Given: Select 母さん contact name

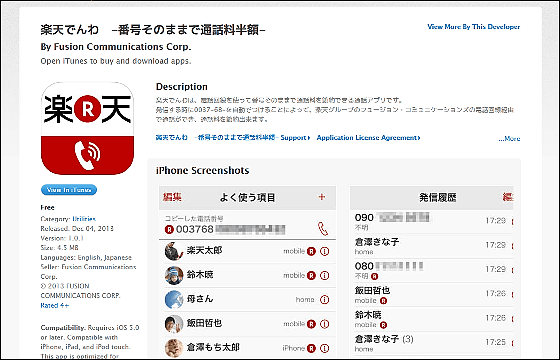Looking at the screenshot, I should tap(200, 299).
